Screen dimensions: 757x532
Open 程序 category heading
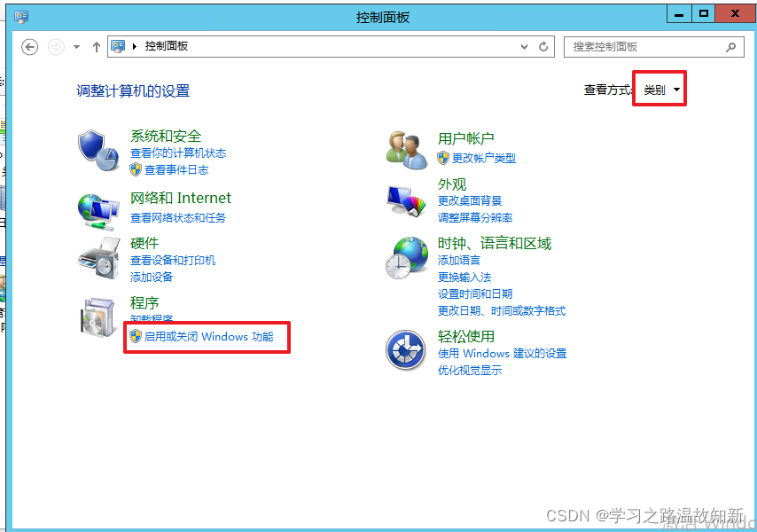(x=144, y=302)
